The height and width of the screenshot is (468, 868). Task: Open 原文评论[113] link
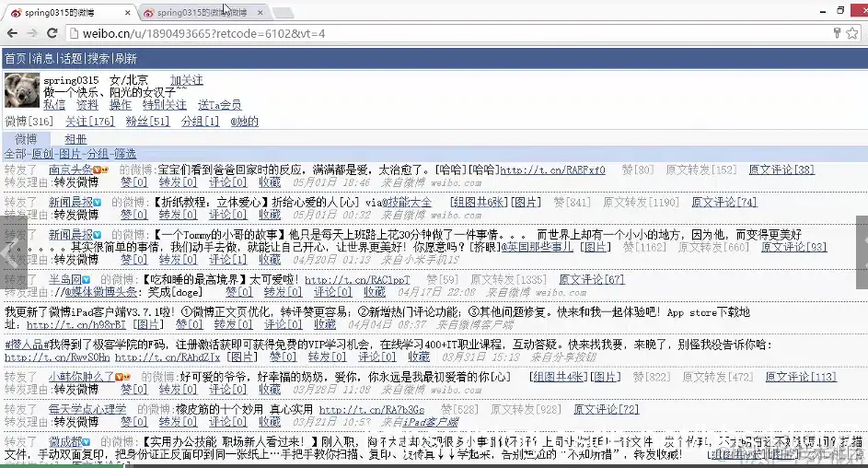(x=801, y=377)
